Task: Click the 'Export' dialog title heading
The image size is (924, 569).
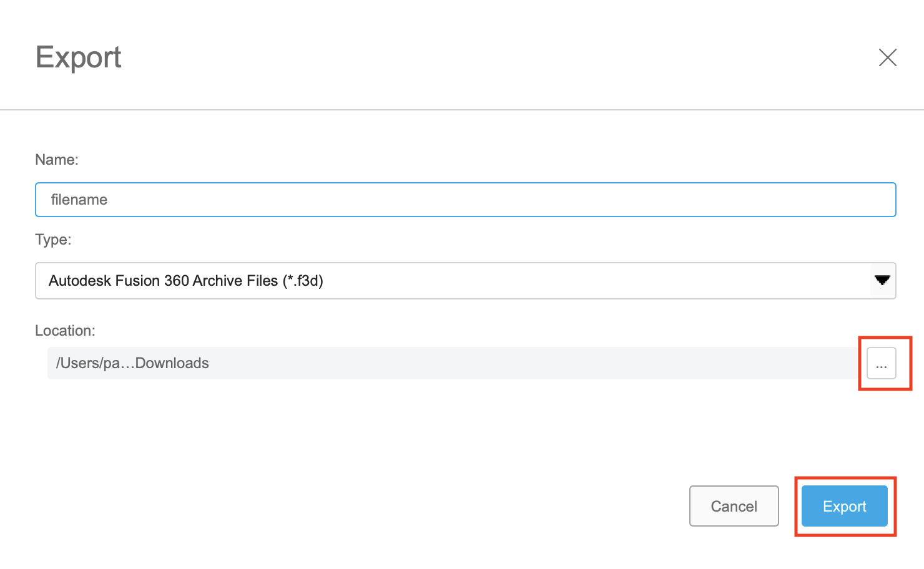Action: 79,57
